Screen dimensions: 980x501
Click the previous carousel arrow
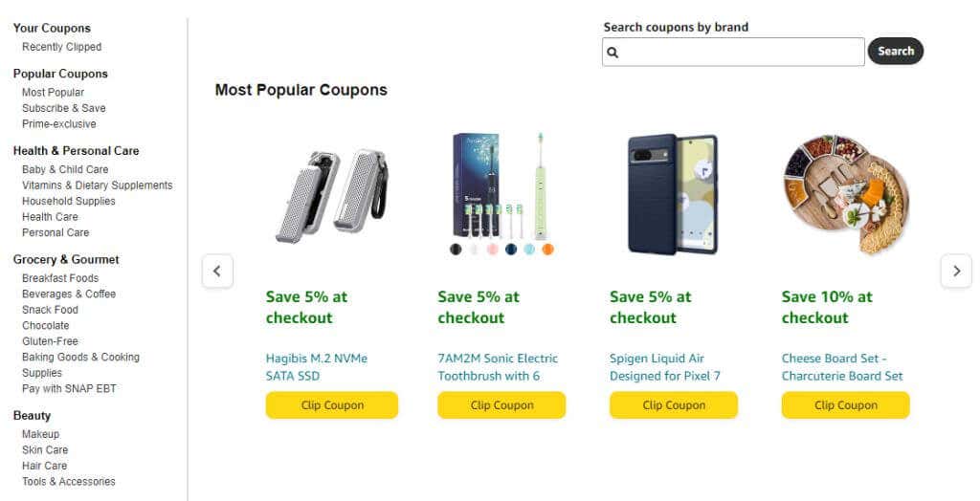coord(217,272)
